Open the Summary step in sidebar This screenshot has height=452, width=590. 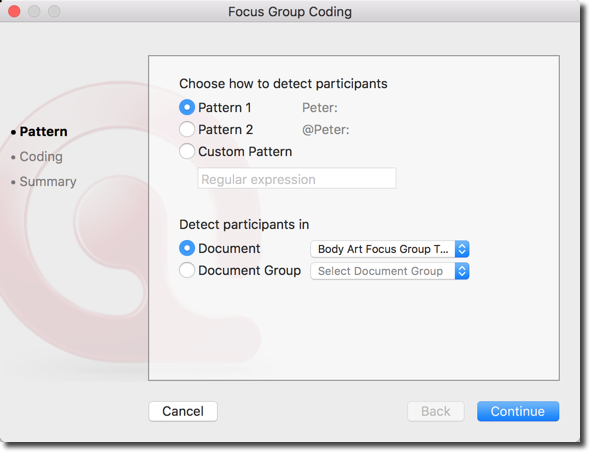click(x=48, y=181)
